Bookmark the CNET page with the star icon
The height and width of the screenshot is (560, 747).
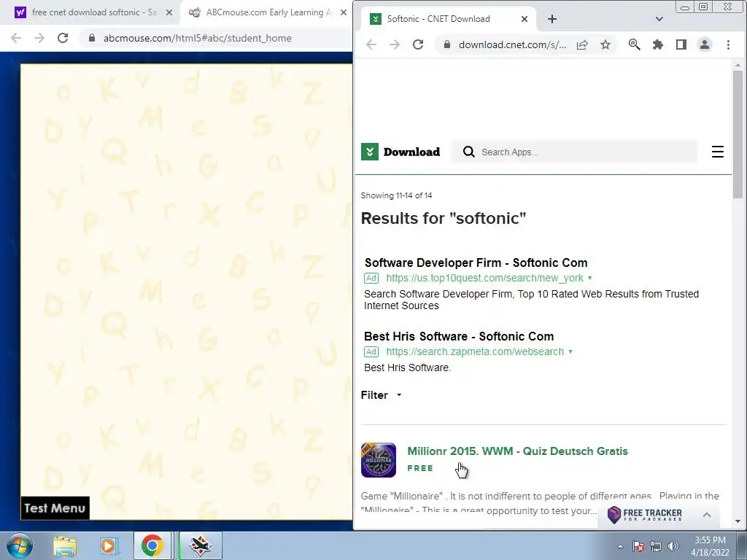605,44
